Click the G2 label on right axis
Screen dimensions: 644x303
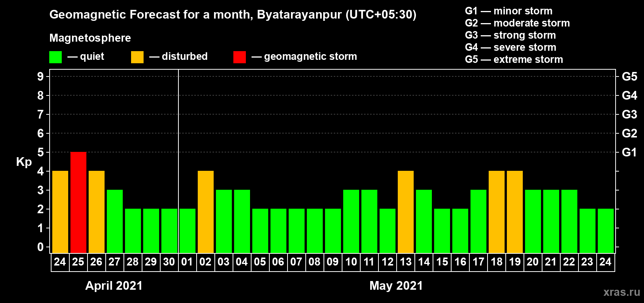pos(629,133)
